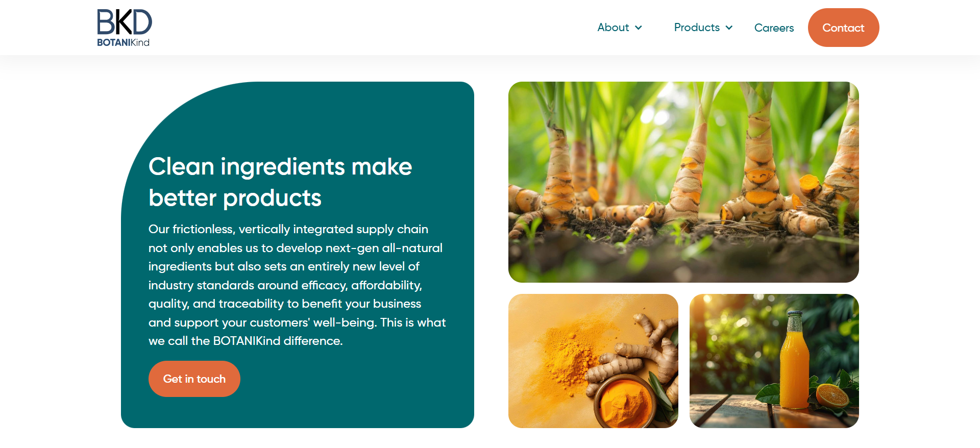Open the turmeric roots in soil photo
This screenshot has width=980, height=448.
pos(683,182)
